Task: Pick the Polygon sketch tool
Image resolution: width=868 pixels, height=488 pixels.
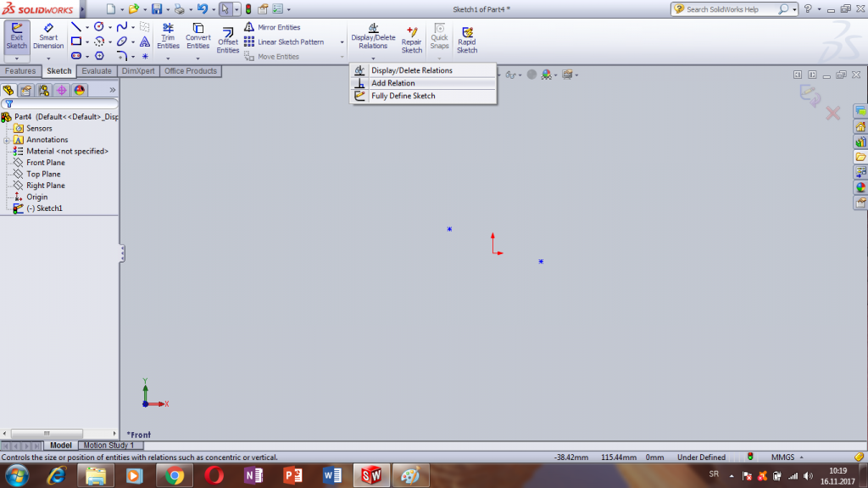Action: (100, 56)
